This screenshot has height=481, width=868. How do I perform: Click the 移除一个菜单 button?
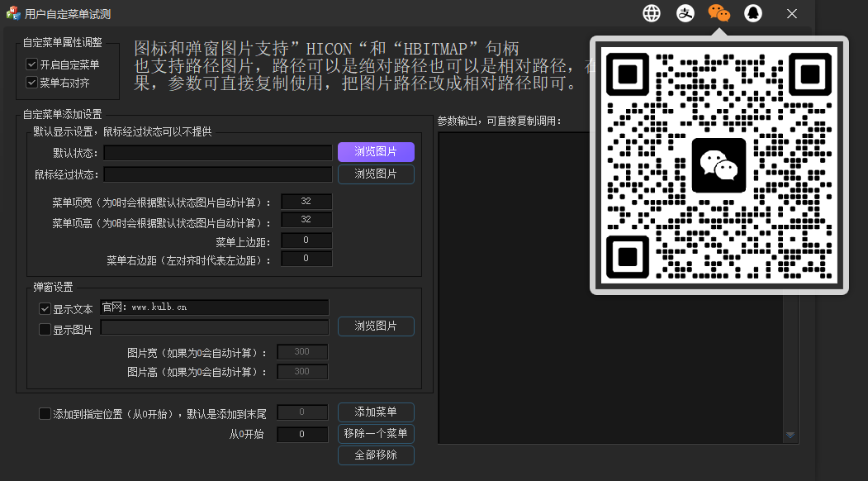coord(376,433)
